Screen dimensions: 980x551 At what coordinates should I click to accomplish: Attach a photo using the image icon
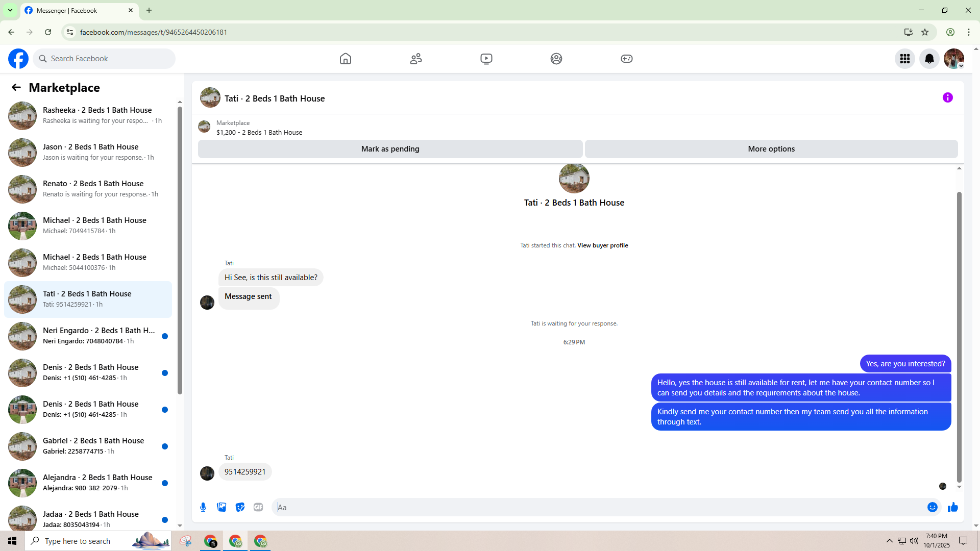tap(222, 507)
